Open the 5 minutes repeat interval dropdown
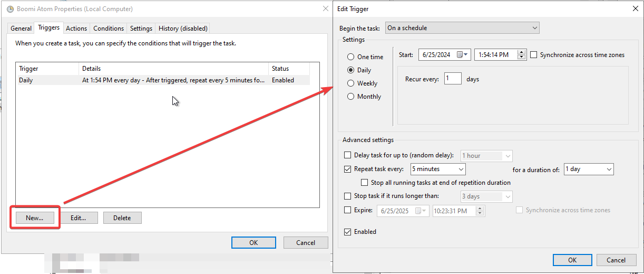The height and width of the screenshot is (274, 644). coord(437,169)
